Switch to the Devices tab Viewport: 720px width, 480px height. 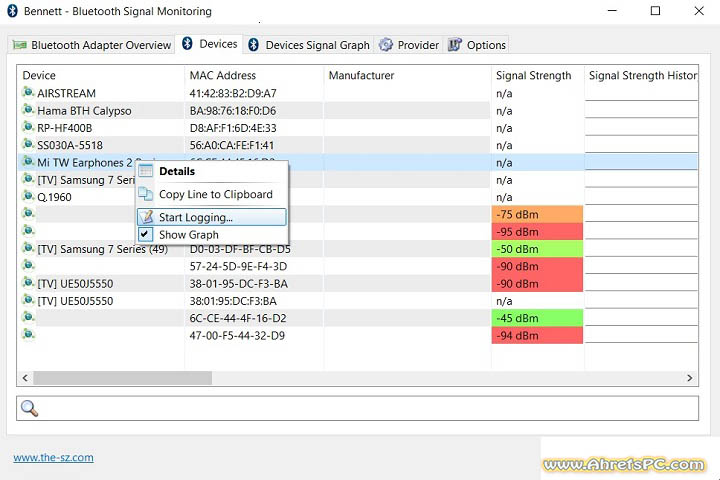(x=209, y=44)
